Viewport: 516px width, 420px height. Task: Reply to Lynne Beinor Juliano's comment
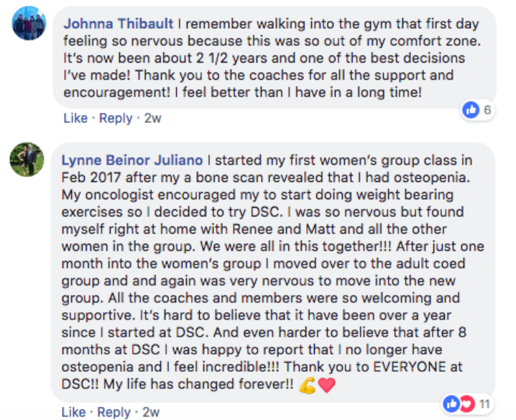114,412
